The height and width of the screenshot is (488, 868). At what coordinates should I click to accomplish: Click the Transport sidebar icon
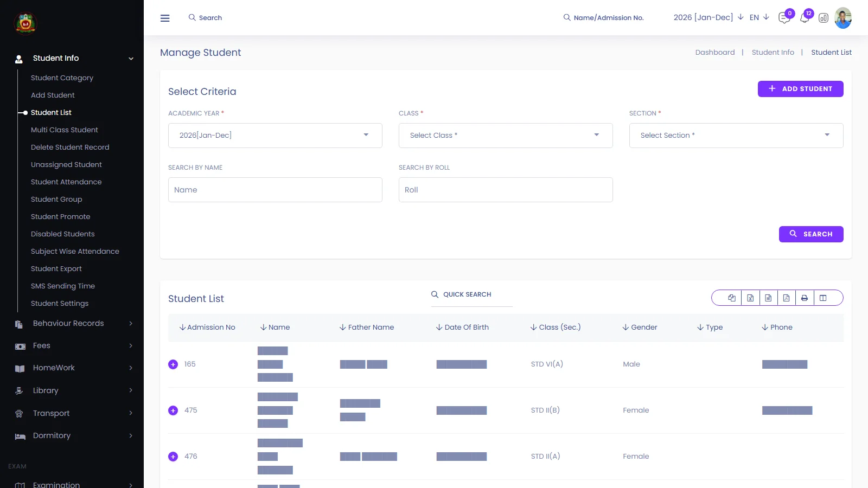(19, 414)
